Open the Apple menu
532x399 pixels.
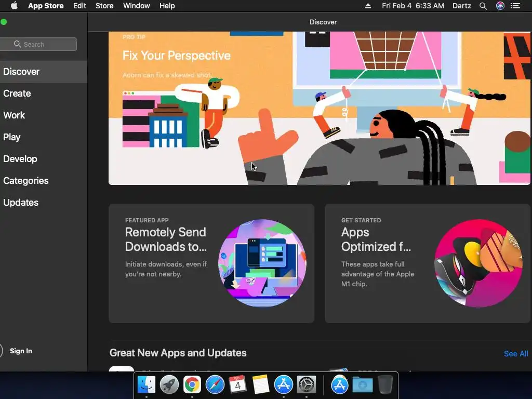click(x=14, y=6)
